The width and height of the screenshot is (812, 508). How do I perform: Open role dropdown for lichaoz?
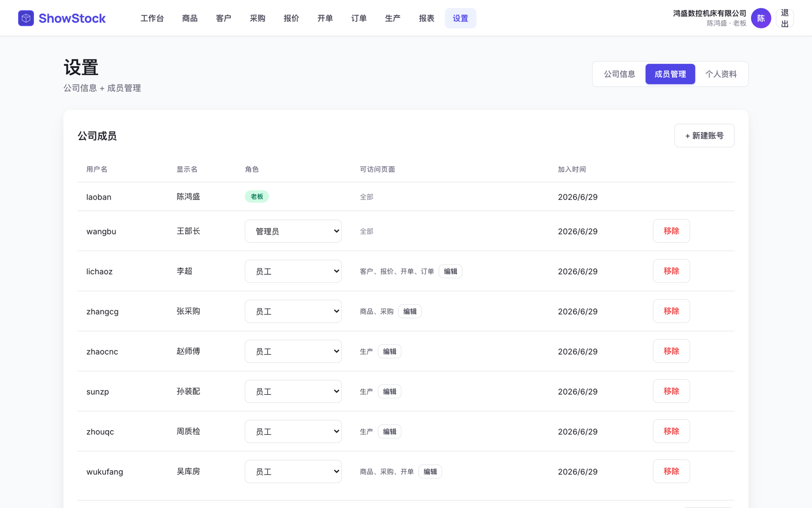tap(293, 271)
